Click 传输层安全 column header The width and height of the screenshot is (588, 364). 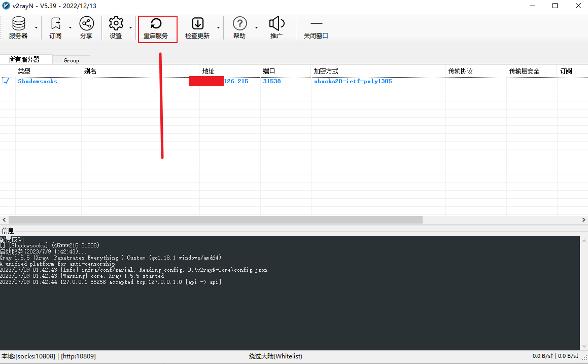pos(531,71)
